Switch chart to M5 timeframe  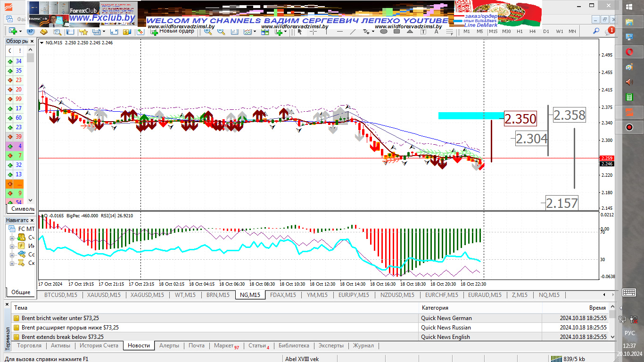click(x=479, y=32)
